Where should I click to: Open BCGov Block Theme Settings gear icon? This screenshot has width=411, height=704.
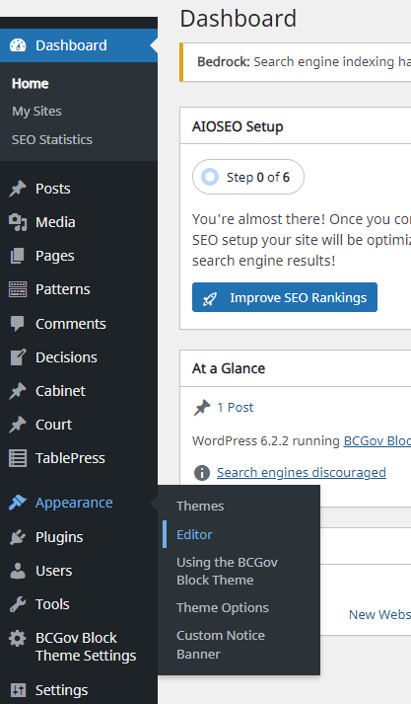(x=18, y=638)
